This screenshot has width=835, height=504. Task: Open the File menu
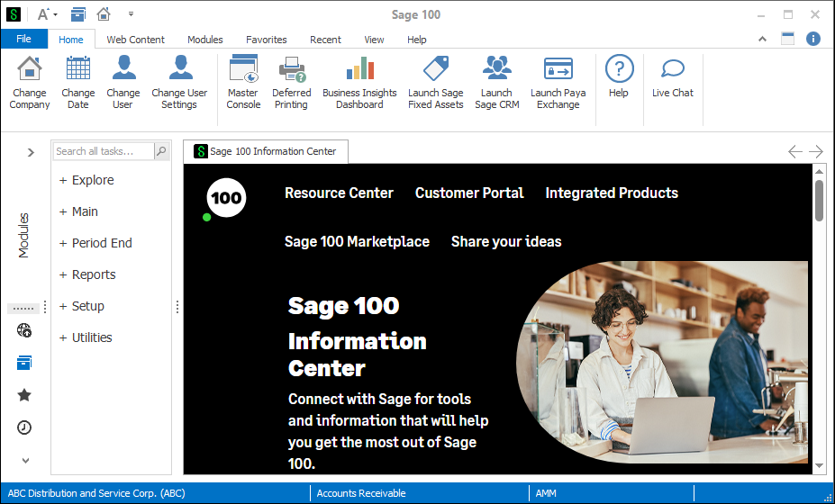click(23, 40)
